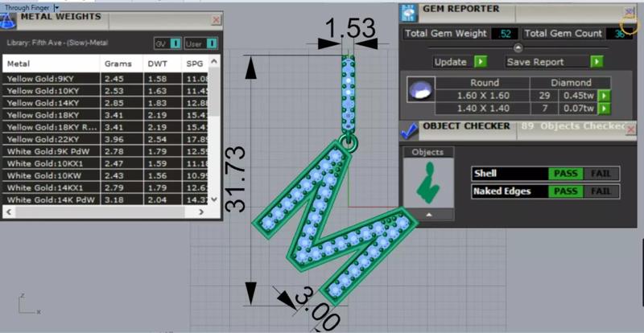The height and width of the screenshot is (333, 644).
Task: Click the 0.07tw weight cell
Action: pos(578,109)
